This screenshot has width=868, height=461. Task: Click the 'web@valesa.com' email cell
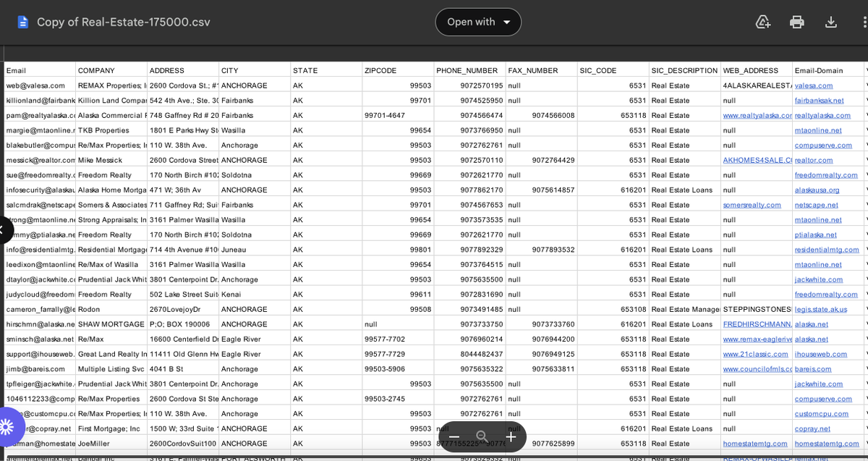click(40, 85)
